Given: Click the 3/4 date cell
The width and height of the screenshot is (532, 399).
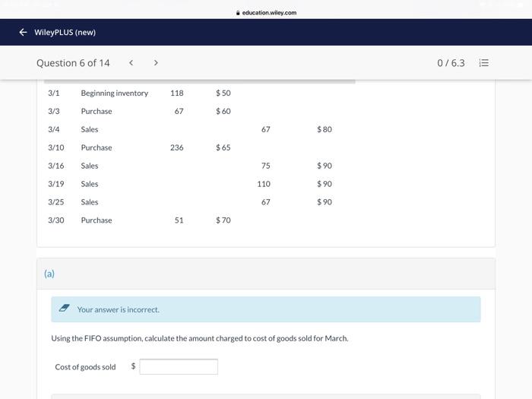Looking at the screenshot, I should coord(54,129).
